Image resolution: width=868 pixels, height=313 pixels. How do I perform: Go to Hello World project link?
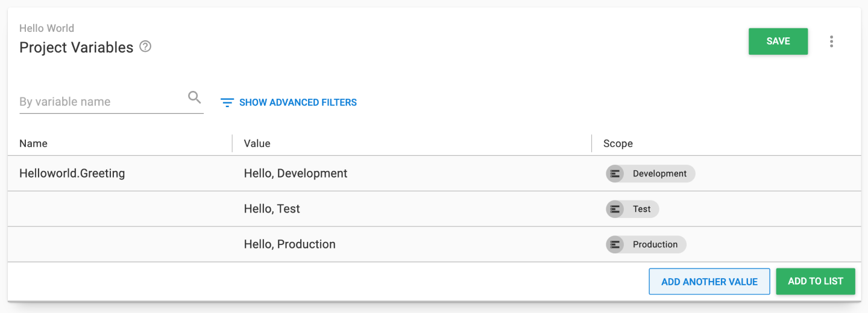tap(46, 28)
